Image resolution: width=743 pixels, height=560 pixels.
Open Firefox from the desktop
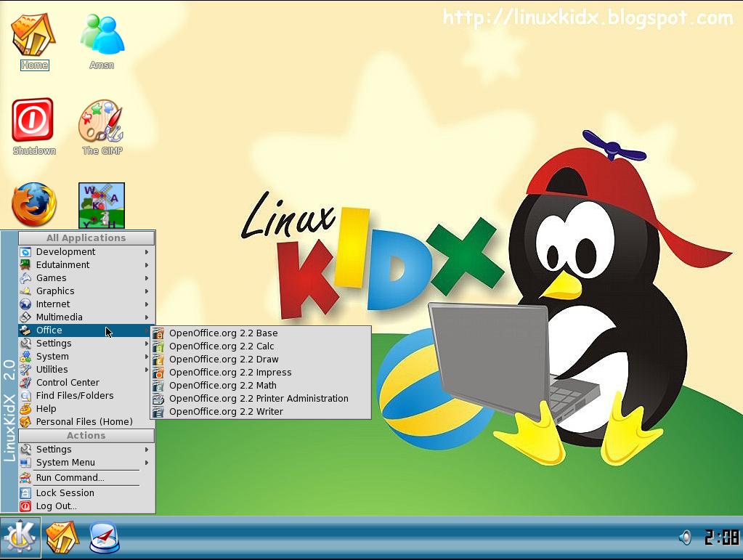click(33, 205)
